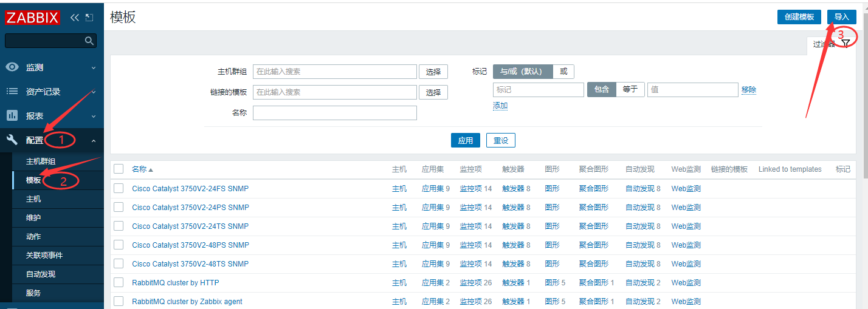Click the sidebar hide/kiosk icon

(89, 18)
